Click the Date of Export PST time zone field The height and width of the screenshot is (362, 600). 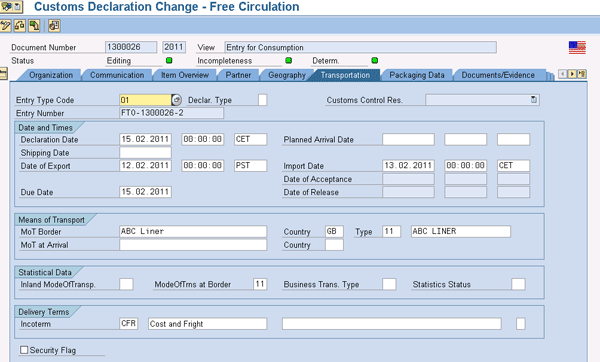coord(251,166)
